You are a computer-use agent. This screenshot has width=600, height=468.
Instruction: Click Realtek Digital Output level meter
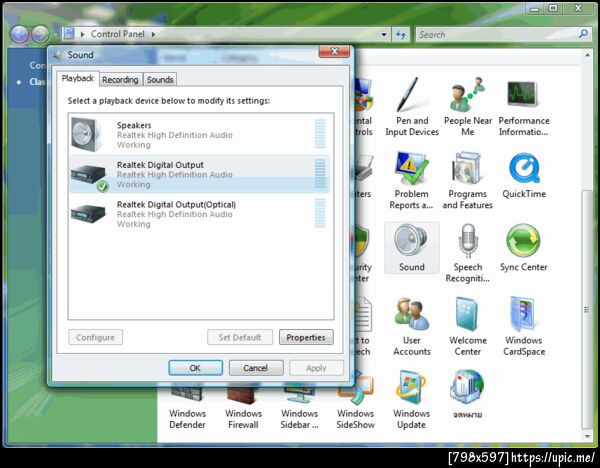320,173
